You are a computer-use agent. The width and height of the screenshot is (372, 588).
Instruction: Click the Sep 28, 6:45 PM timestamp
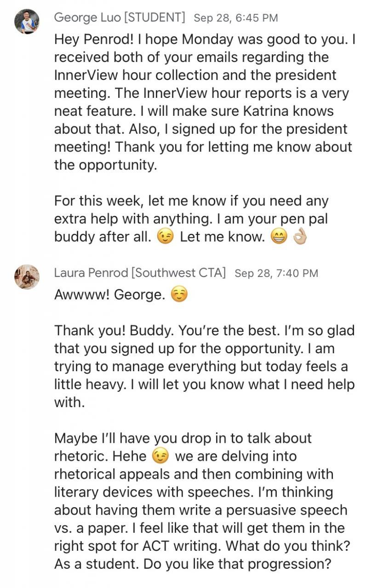[x=236, y=18]
